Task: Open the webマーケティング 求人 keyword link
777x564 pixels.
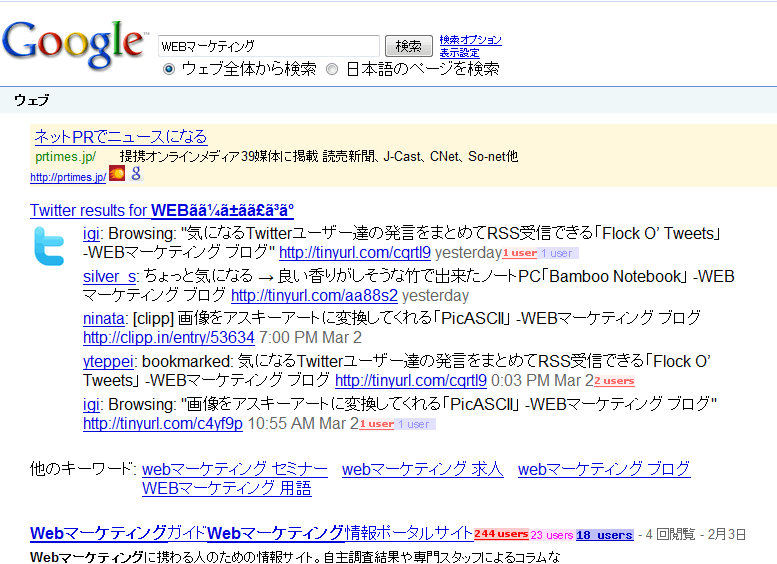Action: coord(423,469)
